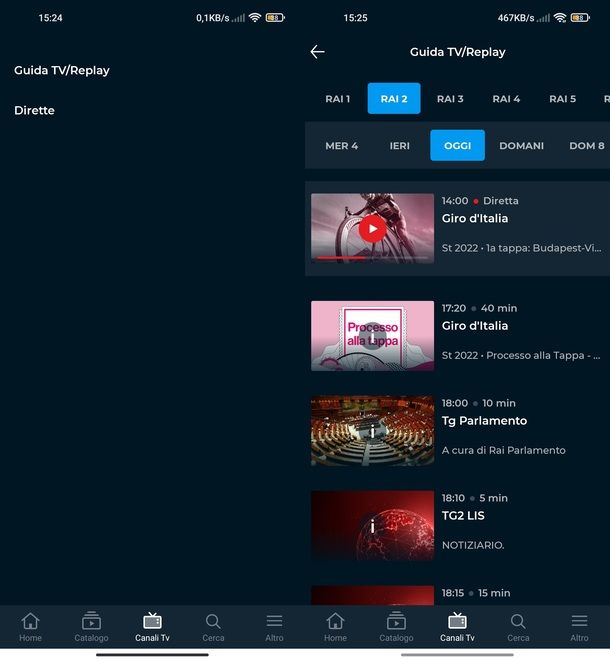610x660 pixels.
Task: Show the DOMANI schedule
Action: click(x=521, y=146)
